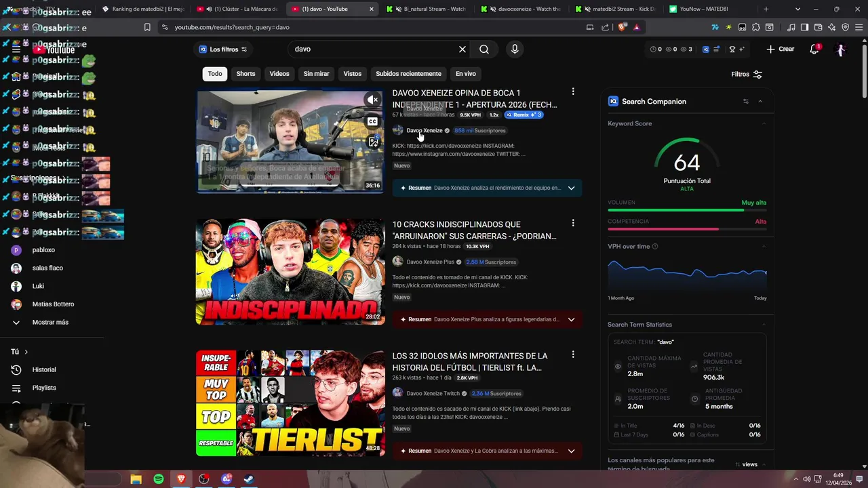
Task: Bookmark this page in the address bar
Action: click(x=147, y=28)
